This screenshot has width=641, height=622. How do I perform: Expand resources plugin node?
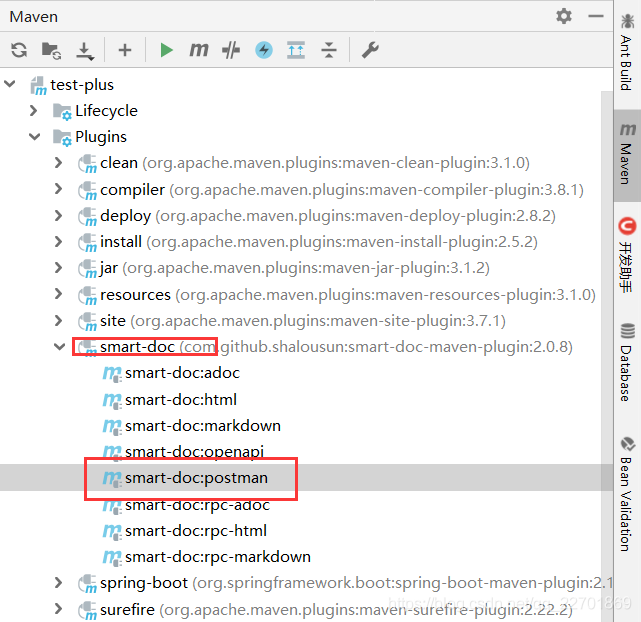pos(59,294)
